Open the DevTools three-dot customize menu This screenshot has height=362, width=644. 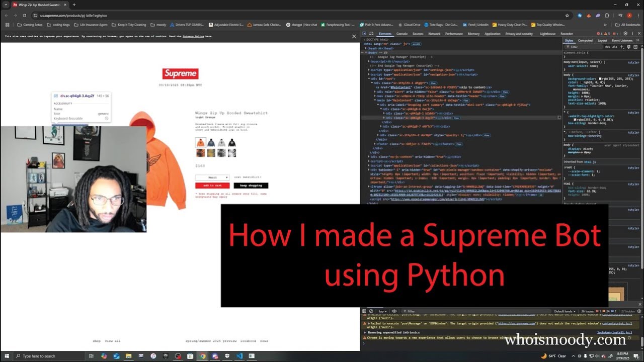(632, 34)
